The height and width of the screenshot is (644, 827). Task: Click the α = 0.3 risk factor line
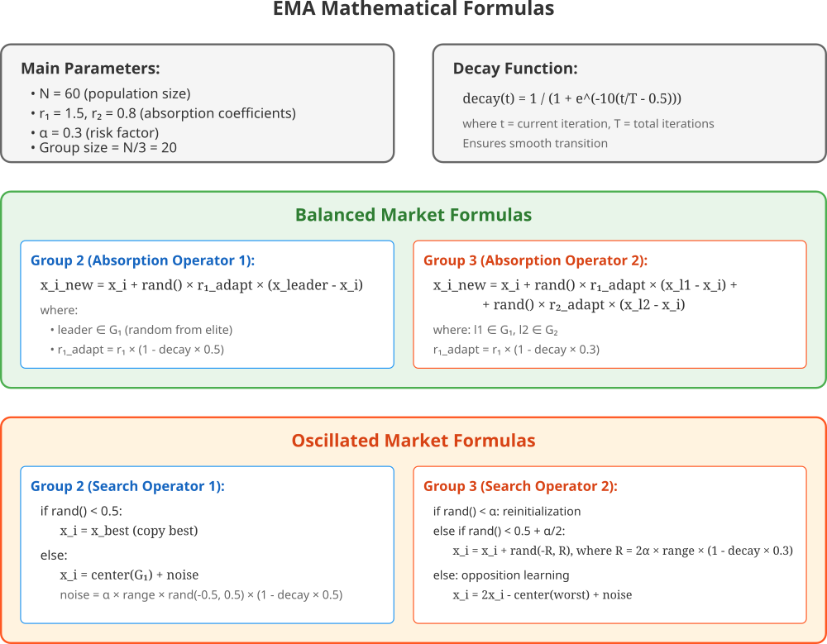click(94, 133)
